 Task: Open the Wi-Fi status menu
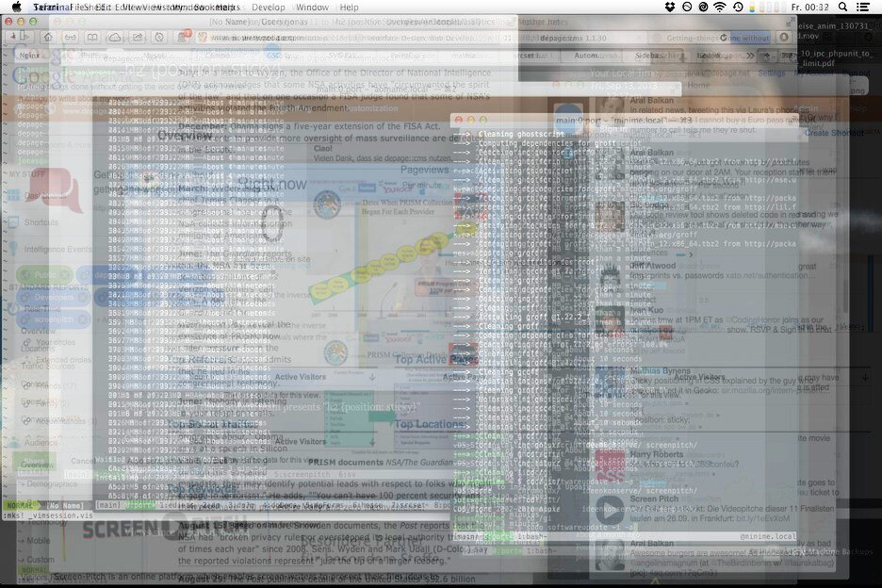tap(719, 7)
